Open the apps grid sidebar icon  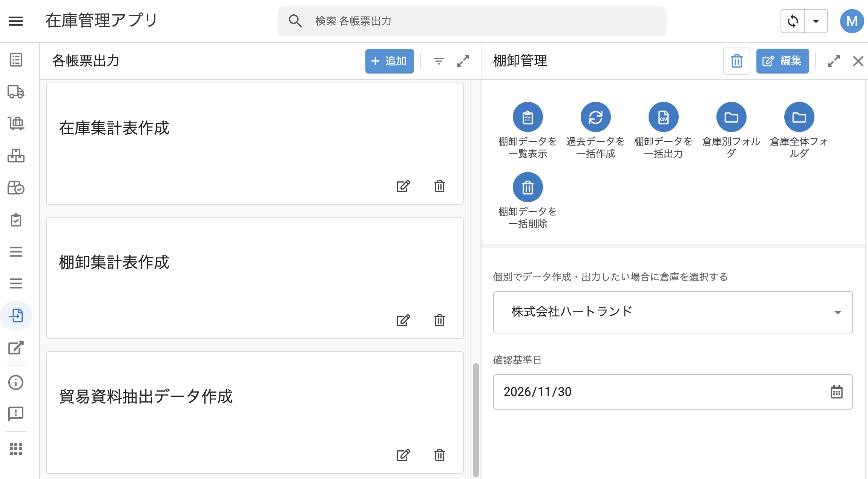16,449
